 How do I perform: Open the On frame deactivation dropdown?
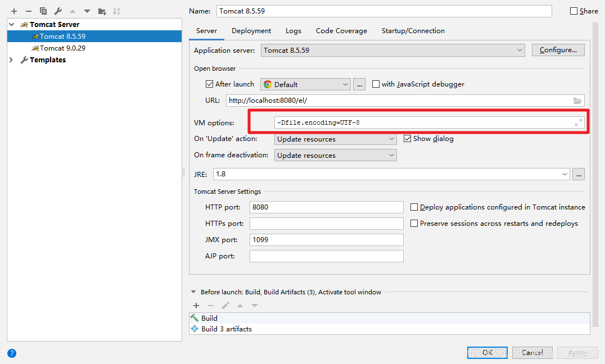coord(335,155)
